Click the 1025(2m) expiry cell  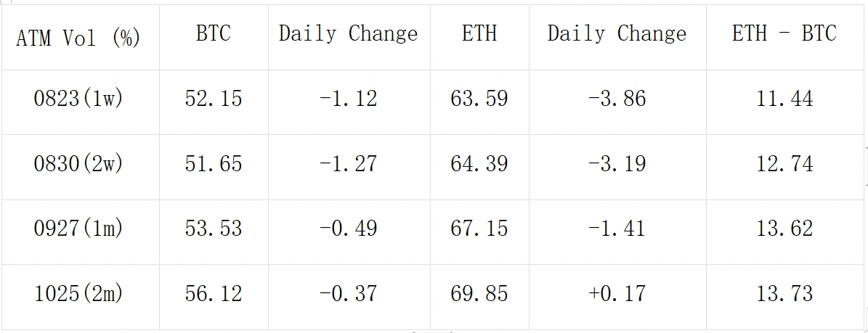(x=78, y=293)
